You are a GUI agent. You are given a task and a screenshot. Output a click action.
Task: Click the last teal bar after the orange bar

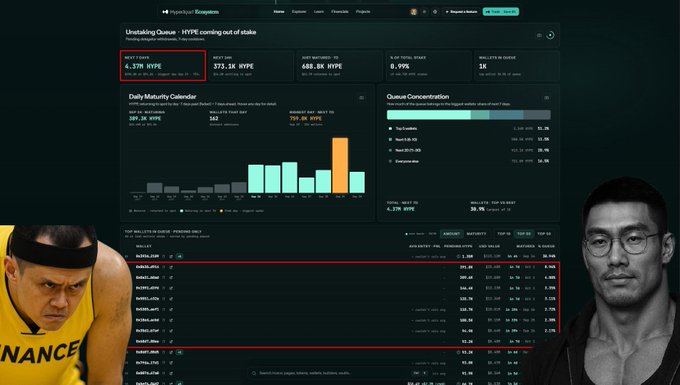click(x=357, y=183)
